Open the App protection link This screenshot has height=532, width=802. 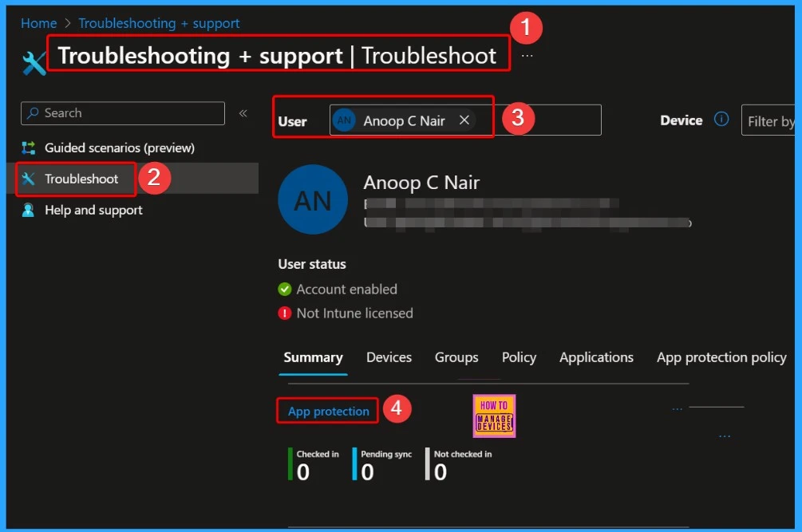tap(328, 412)
